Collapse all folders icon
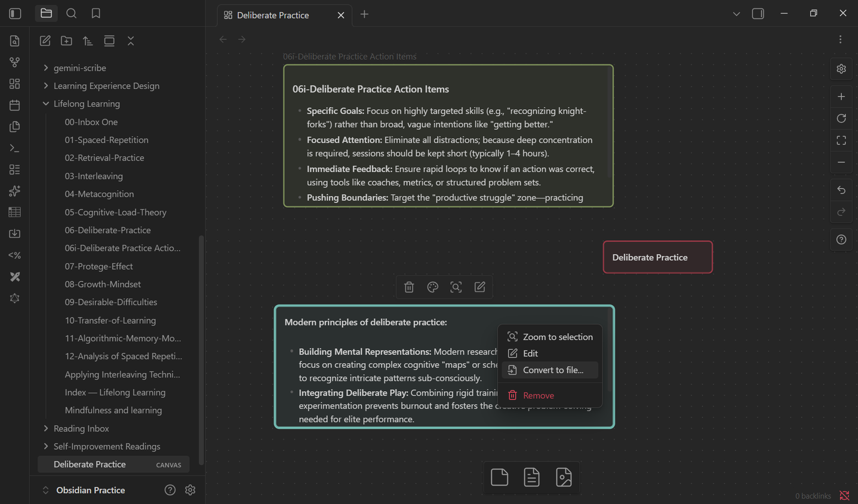This screenshot has height=504, width=858. pyautogui.click(x=131, y=41)
